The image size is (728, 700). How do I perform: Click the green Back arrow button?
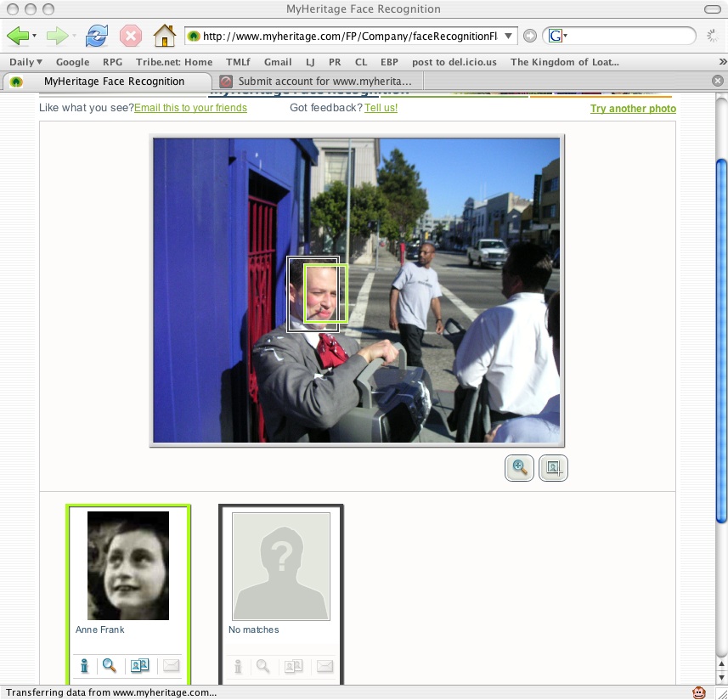point(17,36)
